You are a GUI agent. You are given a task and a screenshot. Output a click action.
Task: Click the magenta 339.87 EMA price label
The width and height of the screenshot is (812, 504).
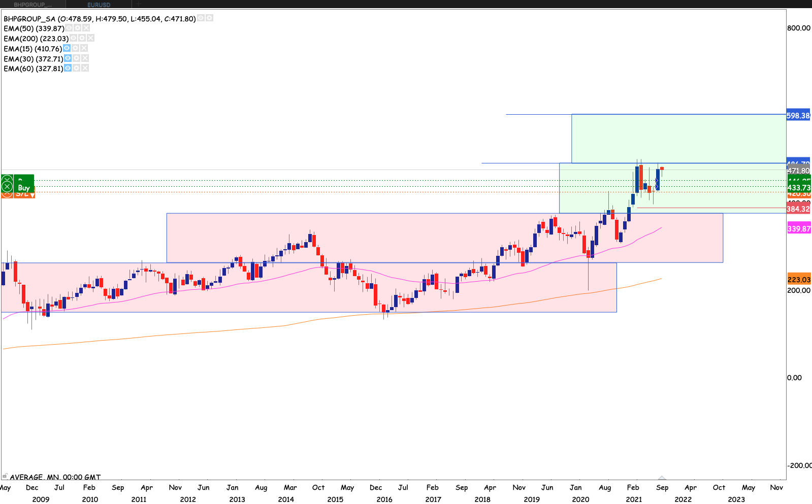click(x=798, y=229)
